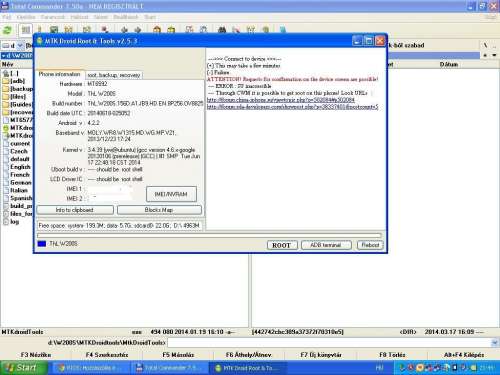
Task: Select the [adb] folder in left panel
Action: (x=17, y=81)
